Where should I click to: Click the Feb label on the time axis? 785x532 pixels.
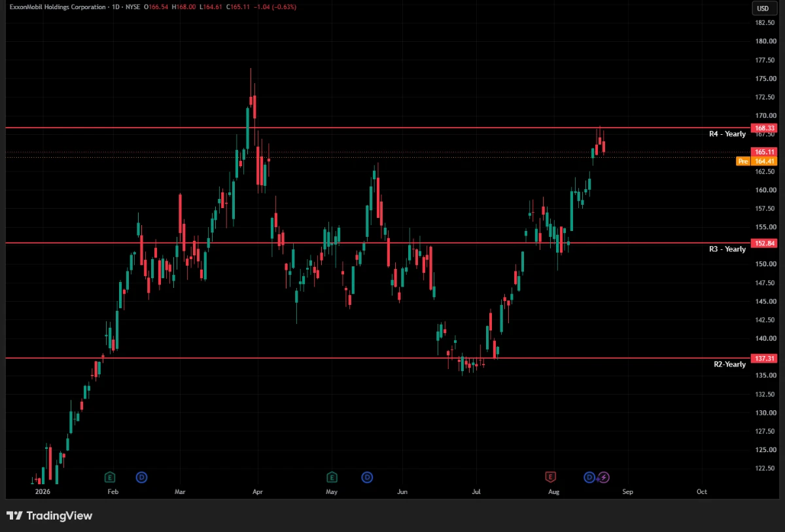113,491
